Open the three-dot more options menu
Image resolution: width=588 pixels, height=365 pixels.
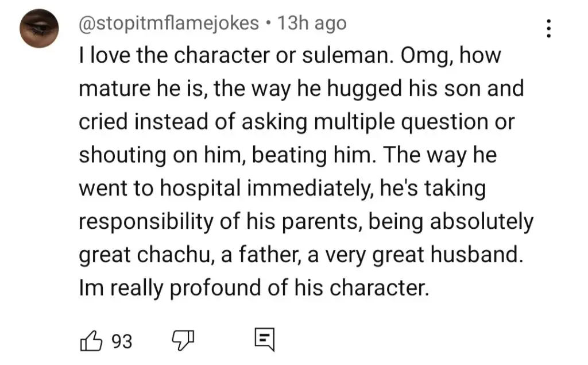(548, 29)
